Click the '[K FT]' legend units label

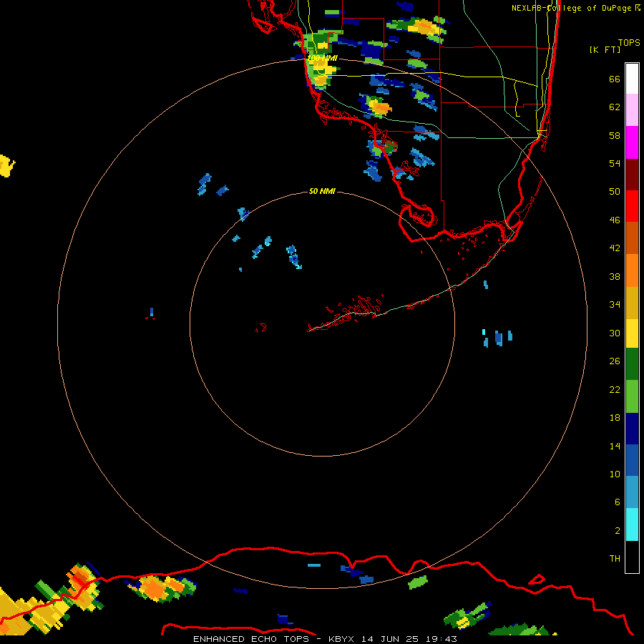coord(605,49)
